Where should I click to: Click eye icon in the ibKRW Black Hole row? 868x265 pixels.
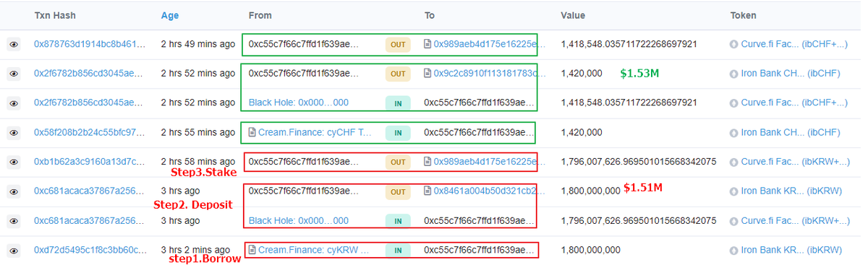[13, 221]
